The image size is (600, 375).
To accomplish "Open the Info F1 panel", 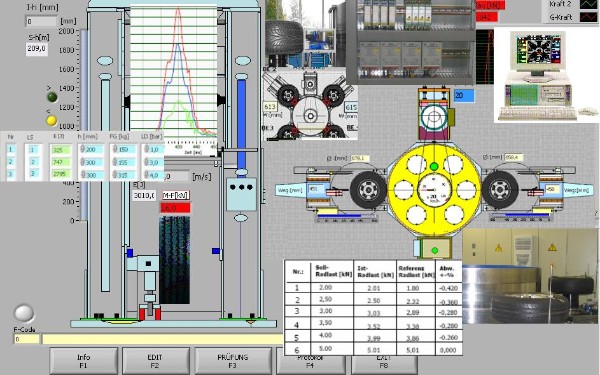I will (x=83, y=361).
